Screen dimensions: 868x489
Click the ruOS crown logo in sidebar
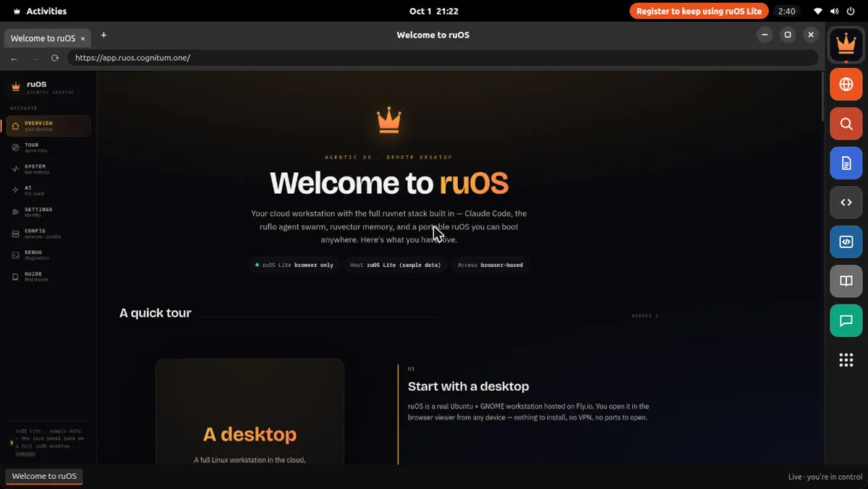[16, 86]
